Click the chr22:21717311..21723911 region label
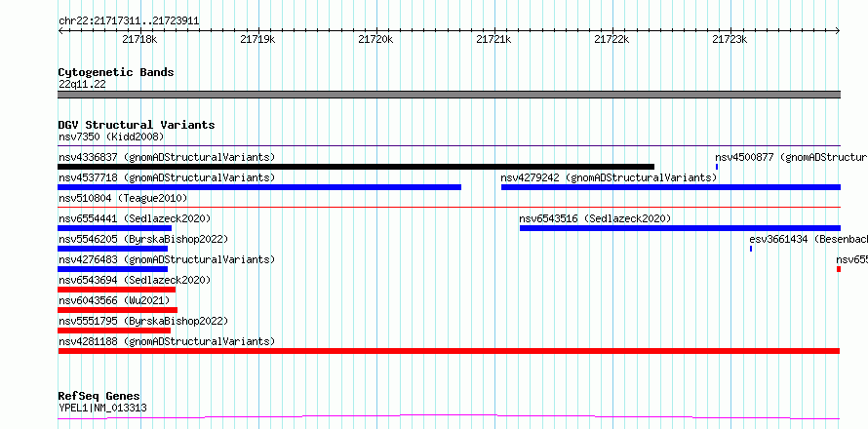 click(x=129, y=21)
